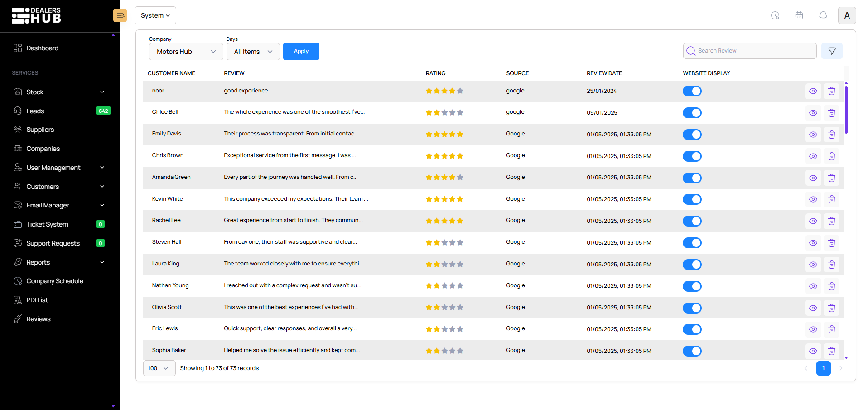The image size is (868, 410).
Task: Click the clock history icon in header
Action: [x=775, y=15]
